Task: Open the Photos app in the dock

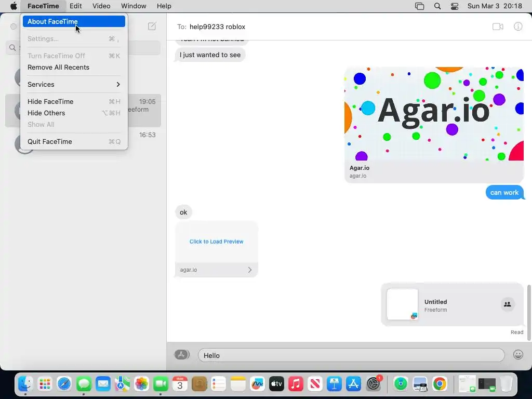Action: click(141, 384)
